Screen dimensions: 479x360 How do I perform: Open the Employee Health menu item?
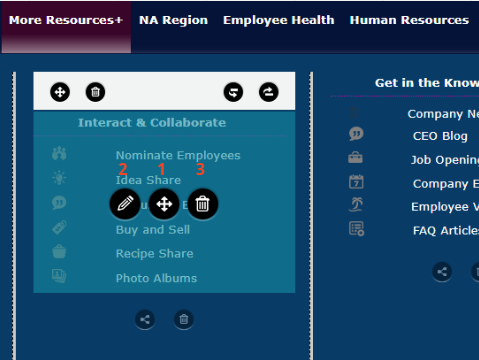tap(279, 20)
